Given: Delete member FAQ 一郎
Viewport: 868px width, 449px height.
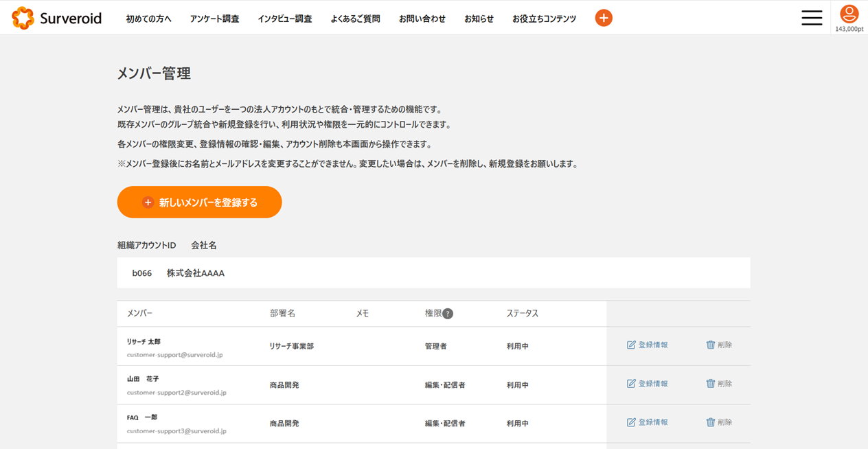Looking at the screenshot, I should [x=719, y=422].
